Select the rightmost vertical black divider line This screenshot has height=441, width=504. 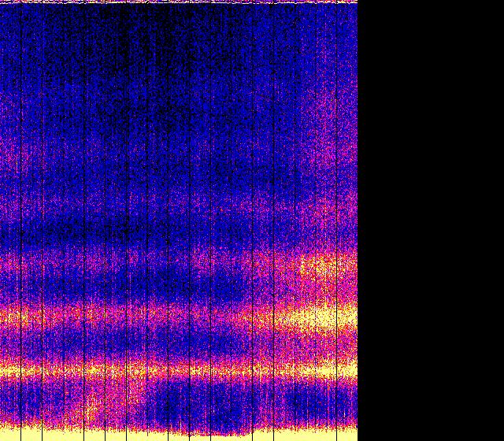pos(336,220)
